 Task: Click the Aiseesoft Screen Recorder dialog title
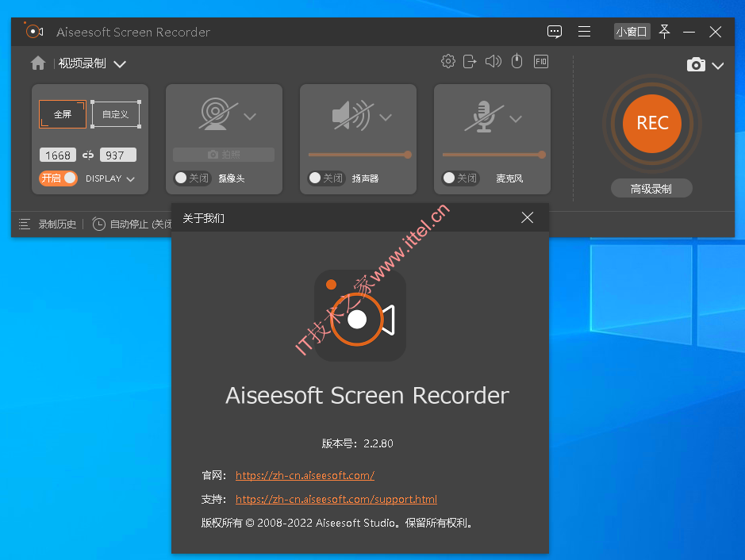(367, 396)
